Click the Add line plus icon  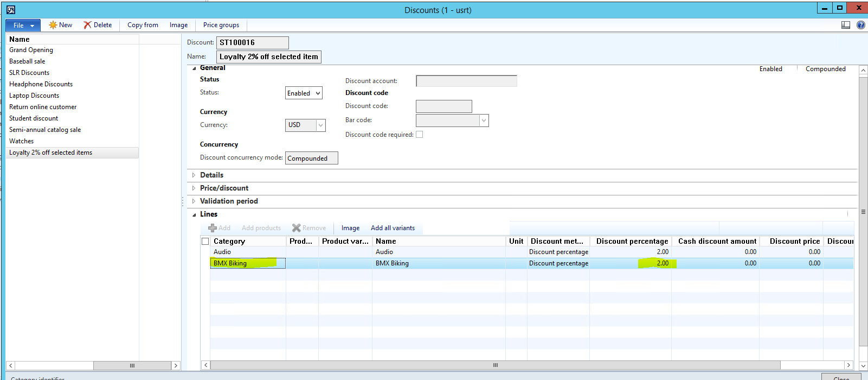[213, 228]
